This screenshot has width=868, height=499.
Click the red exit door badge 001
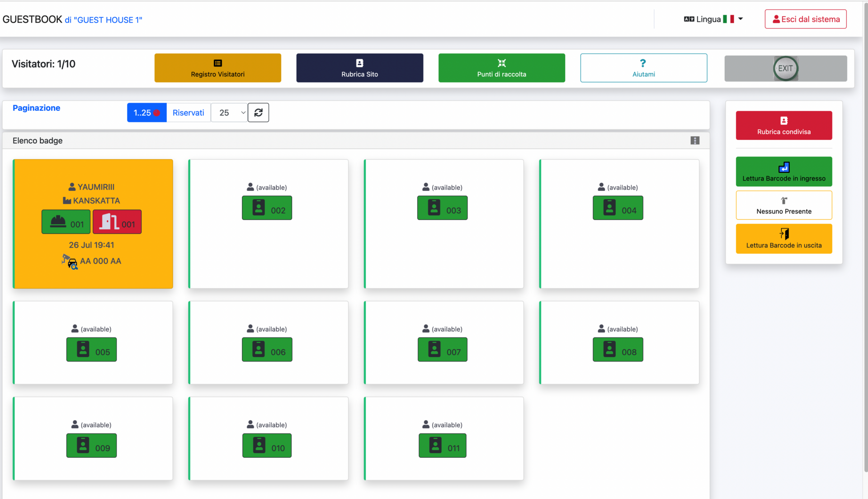pyautogui.click(x=117, y=222)
